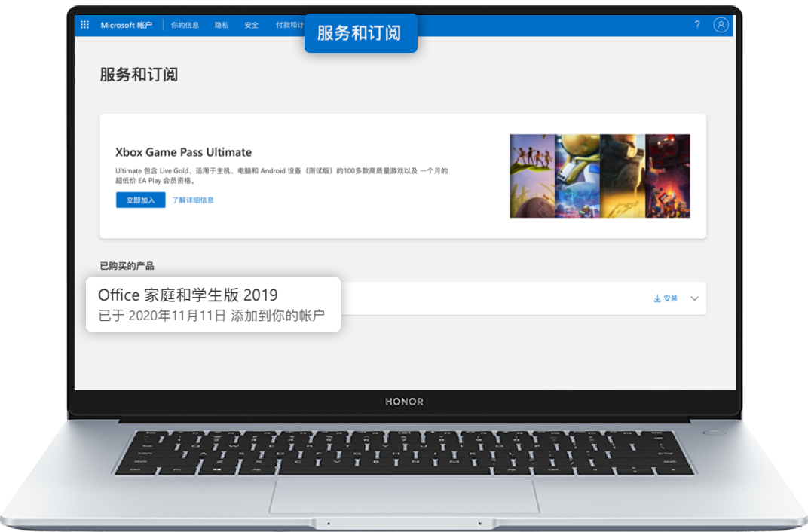Click the Xbox Game Pass games thumbnail
808x532 pixels.
click(x=600, y=176)
